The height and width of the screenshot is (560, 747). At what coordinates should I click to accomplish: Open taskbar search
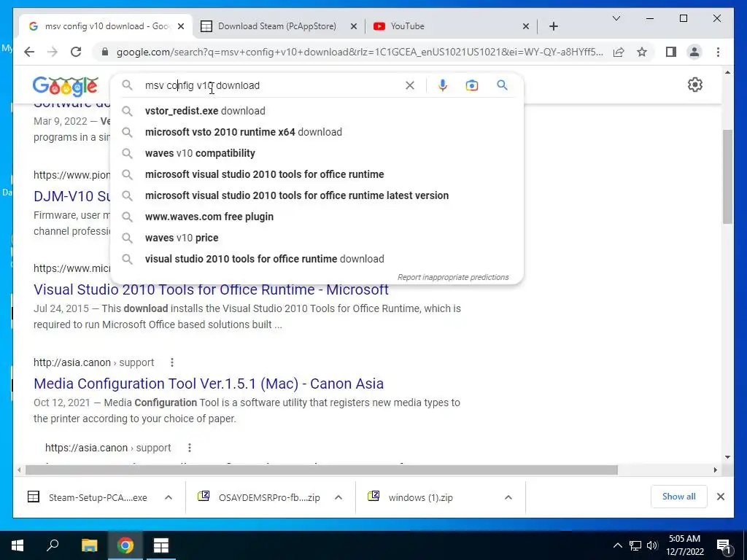point(53,545)
